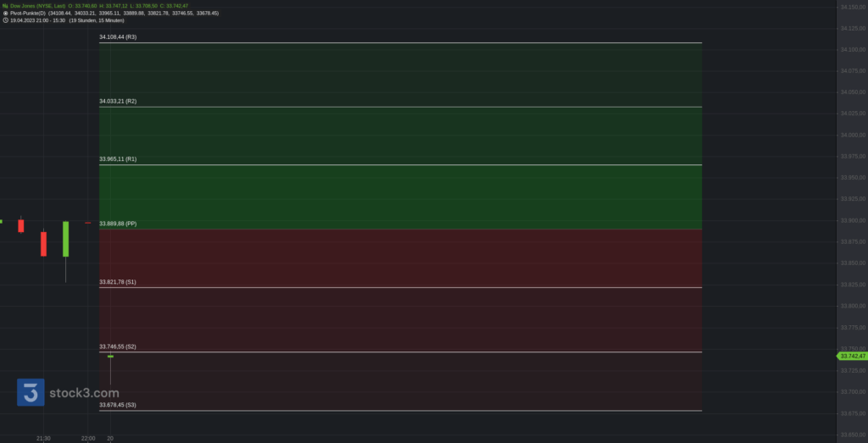
Task: Select the PP pivot label 33.889,88
Action: pos(118,224)
